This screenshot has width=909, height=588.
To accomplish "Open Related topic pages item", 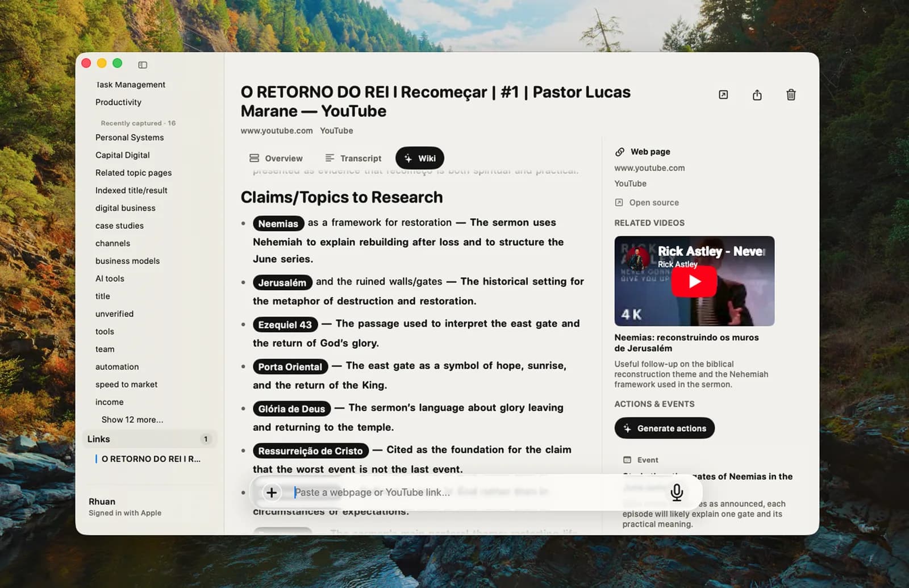I will (134, 173).
